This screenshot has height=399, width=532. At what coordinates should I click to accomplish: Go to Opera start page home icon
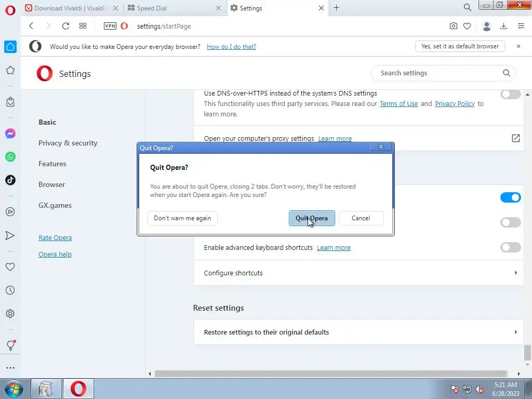pyautogui.click(x=10, y=47)
